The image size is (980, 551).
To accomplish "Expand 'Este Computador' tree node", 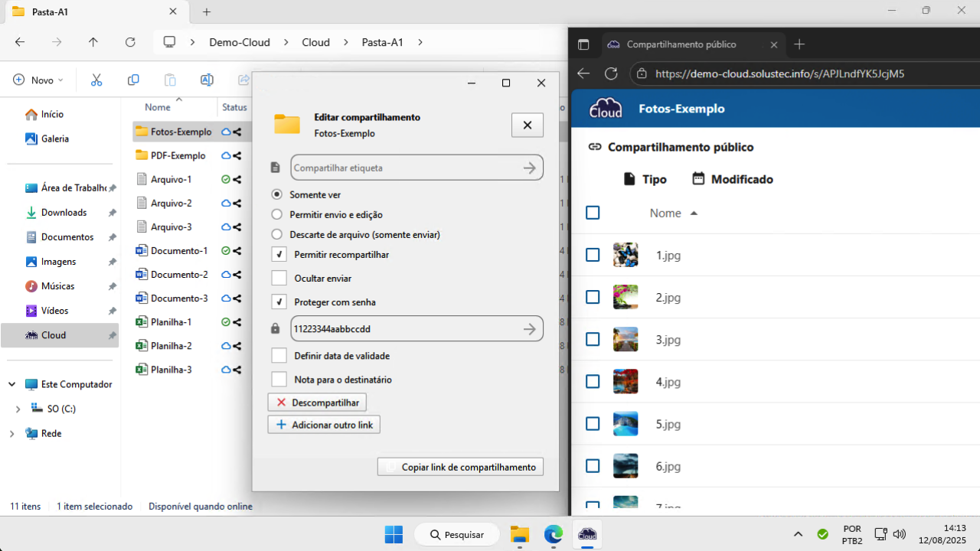I will (12, 385).
